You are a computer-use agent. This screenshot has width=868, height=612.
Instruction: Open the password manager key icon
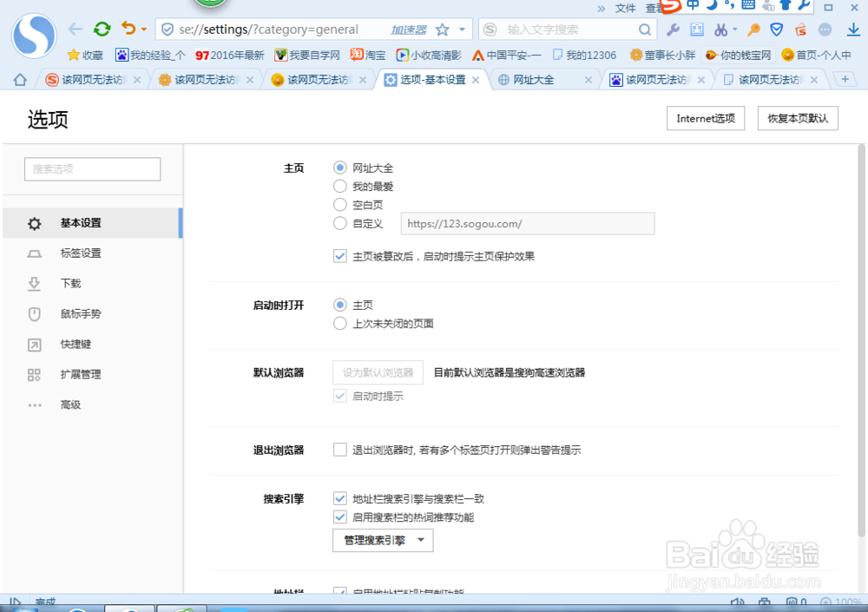pos(752,29)
